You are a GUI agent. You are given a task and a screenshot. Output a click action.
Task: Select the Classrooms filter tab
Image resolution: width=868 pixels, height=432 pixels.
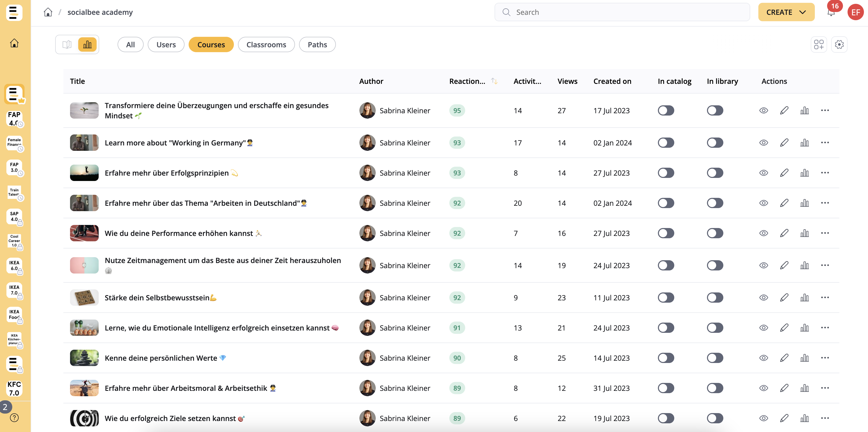266,44
